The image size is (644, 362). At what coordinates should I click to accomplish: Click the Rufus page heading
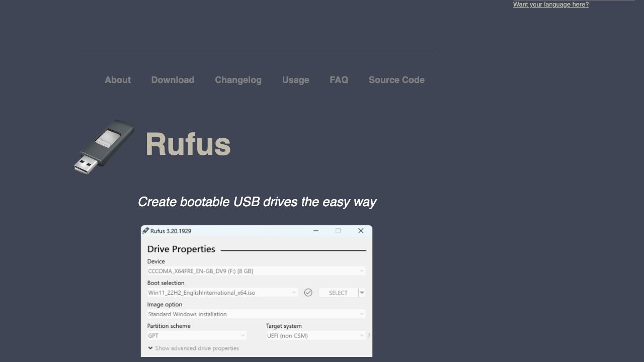click(188, 144)
